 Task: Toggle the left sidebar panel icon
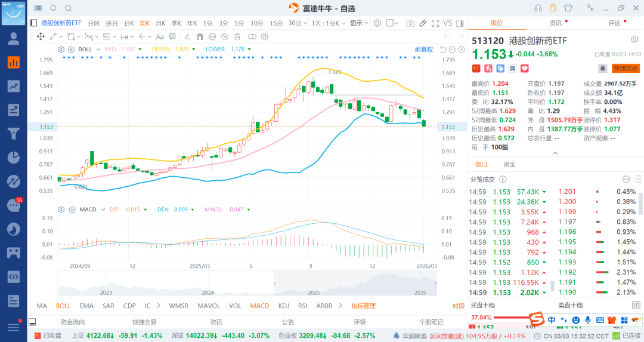[33, 23]
